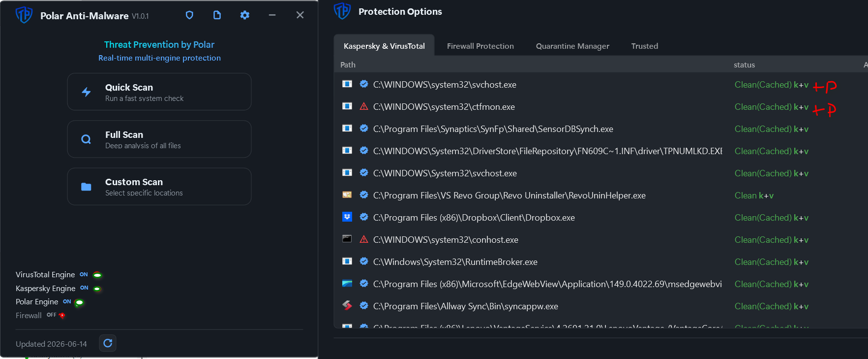Toggle the Kaspersky Engine switch
The image size is (868, 359).
coord(97,289)
